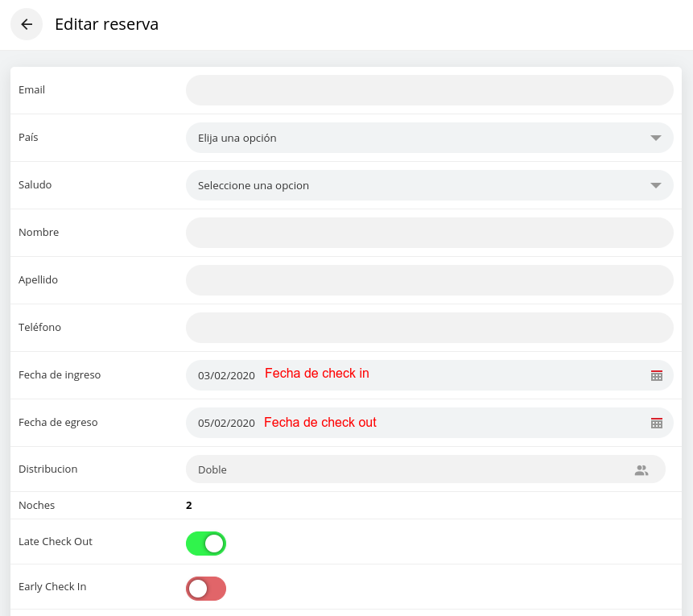Click the back arrow to leave Editar reserva
The height and width of the screenshot is (616, 693).
(27, 24)
